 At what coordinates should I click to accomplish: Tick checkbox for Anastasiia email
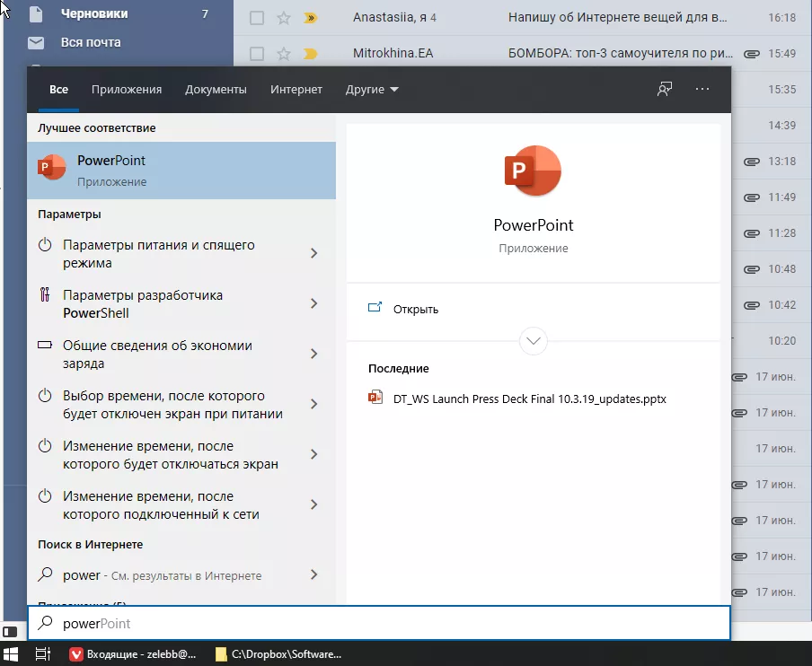(257, 18)
